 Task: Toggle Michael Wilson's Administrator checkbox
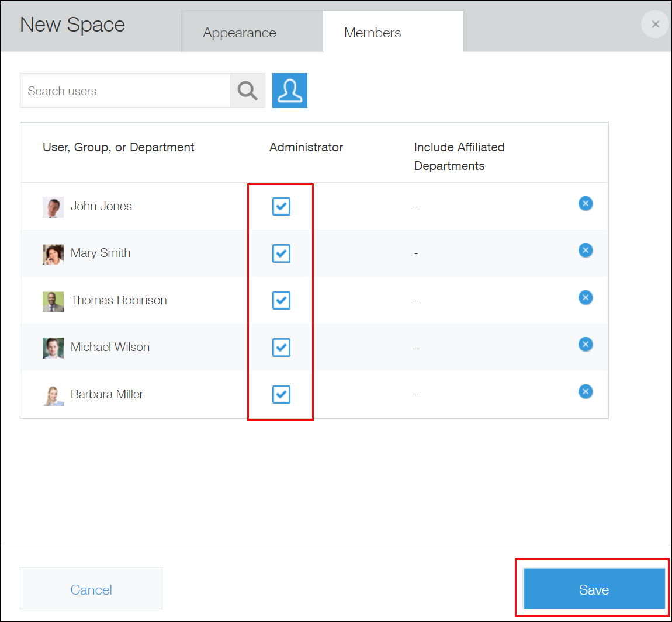point(281,348)
